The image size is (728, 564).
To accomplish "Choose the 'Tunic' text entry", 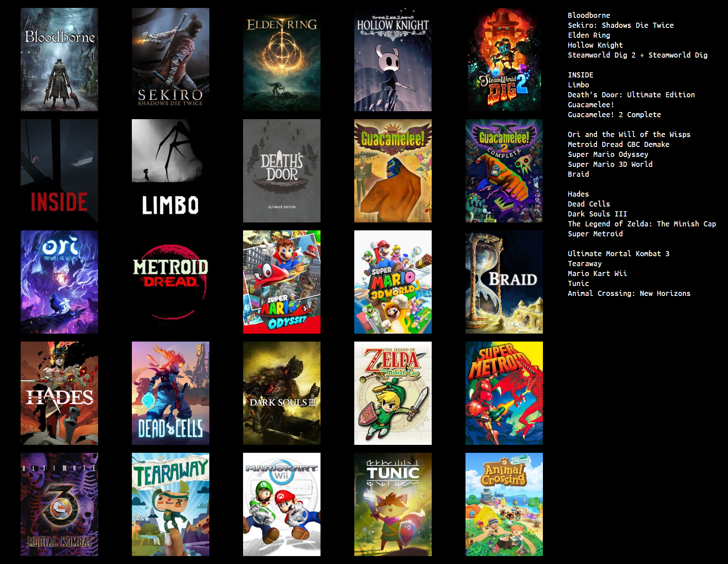I will [x=578, y=283].
